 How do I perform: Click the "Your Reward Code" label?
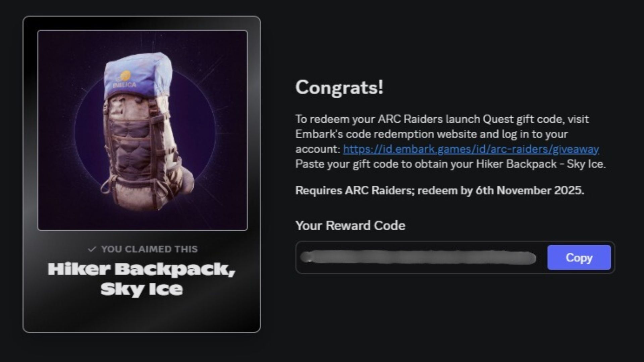pos(350,226)
